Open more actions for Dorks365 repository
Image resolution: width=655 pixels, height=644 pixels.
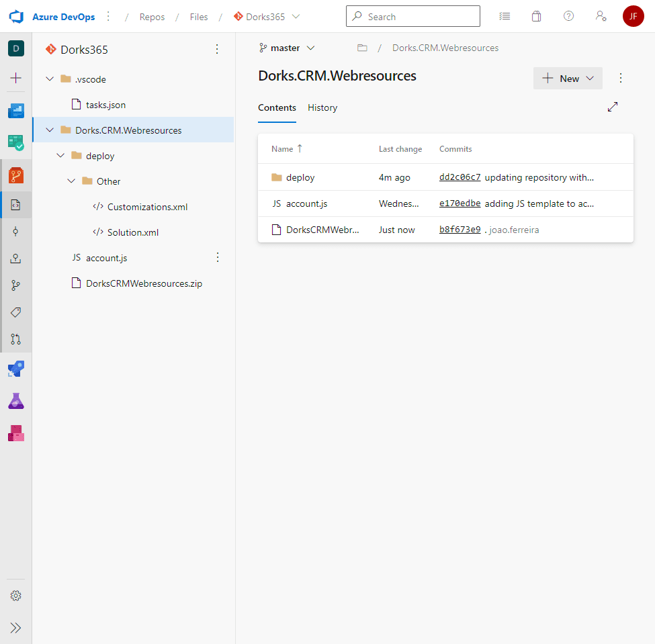pyautogui.click(x=217, y=49)
